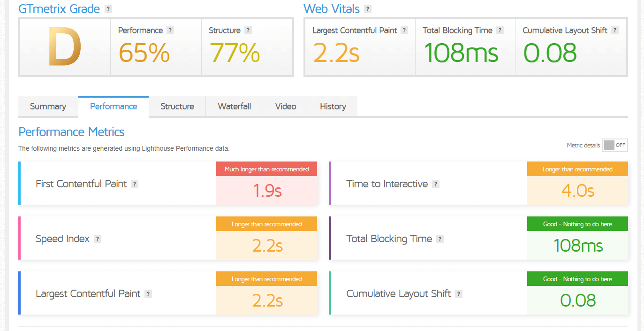Go to the Video tab

285,107
